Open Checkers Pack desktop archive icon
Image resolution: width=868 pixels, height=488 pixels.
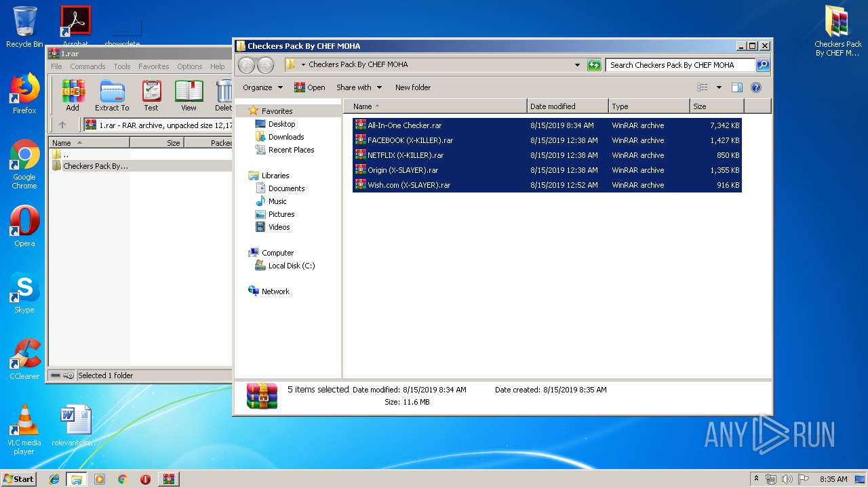coord(838,31)
